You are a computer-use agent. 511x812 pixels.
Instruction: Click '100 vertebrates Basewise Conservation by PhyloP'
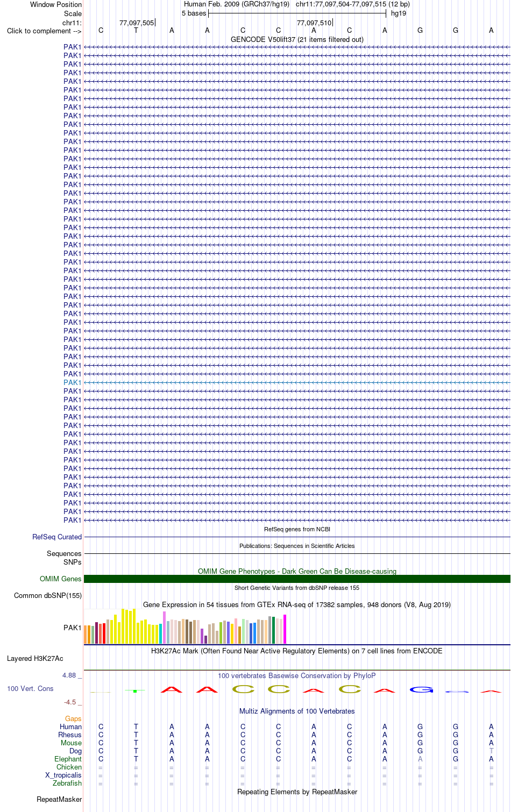coord(297,675)
